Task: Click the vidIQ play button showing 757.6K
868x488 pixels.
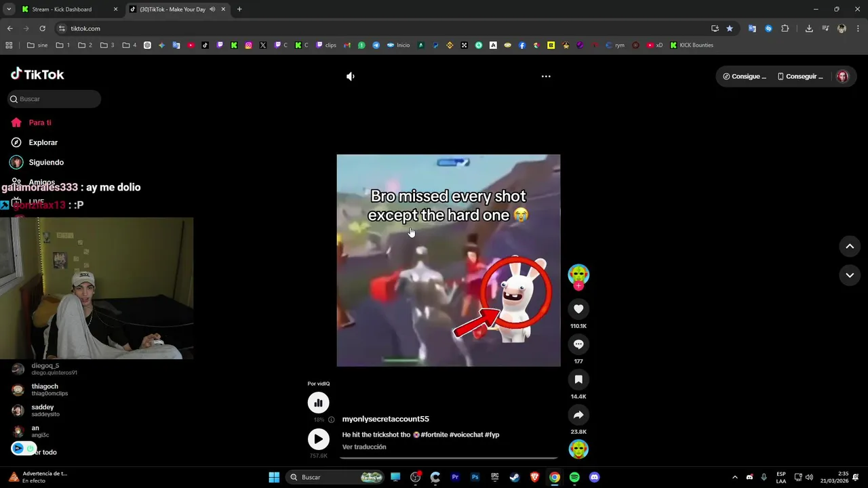Action: (x=318, y=439)
